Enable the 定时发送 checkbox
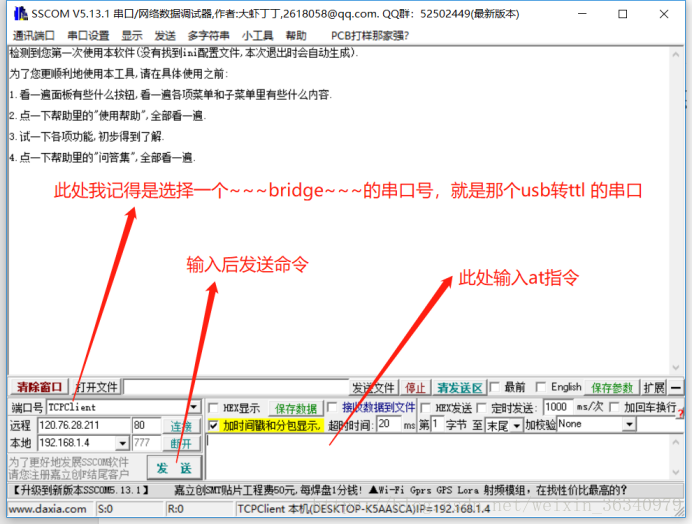Viewport: 693px width, 525px height. pos(482,407)
